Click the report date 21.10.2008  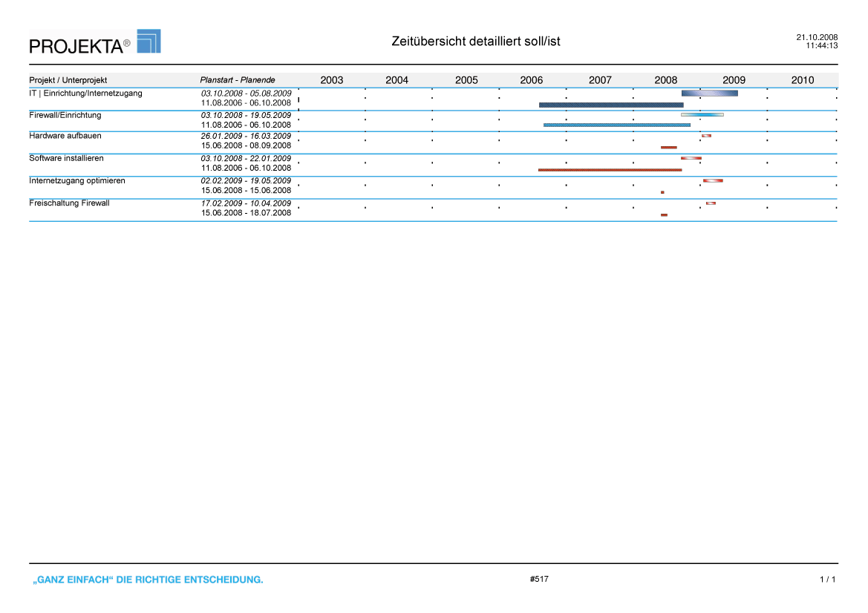click(817, 37)
